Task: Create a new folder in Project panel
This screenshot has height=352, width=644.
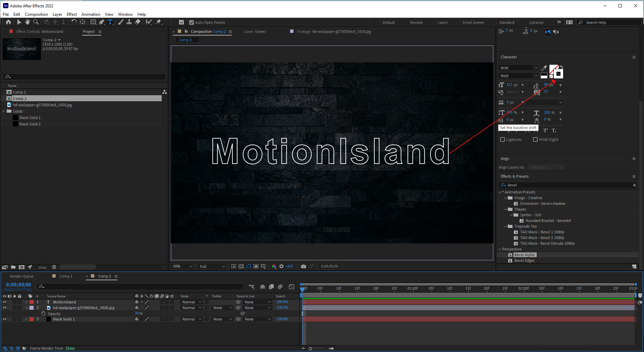Action: pos(13,267)
